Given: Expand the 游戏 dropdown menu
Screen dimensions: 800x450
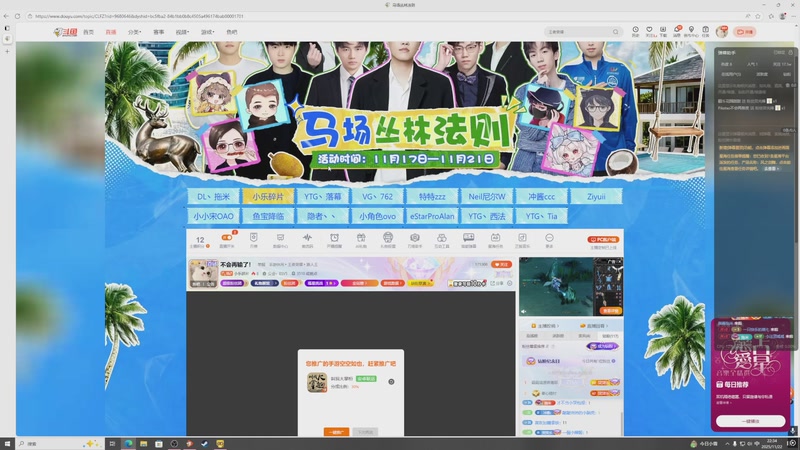Looking at the screenshot, I should (x=207, y=32).
